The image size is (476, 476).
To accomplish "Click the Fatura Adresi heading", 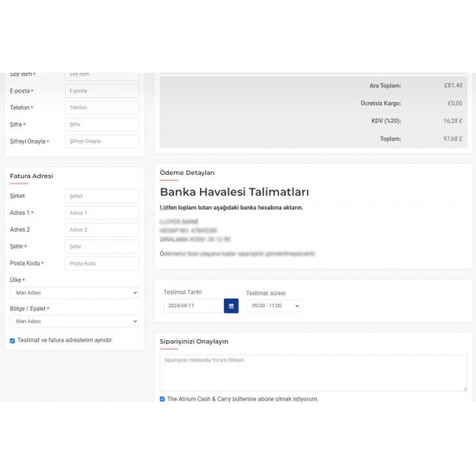I will pyautogui.click(x=31, y=176).
